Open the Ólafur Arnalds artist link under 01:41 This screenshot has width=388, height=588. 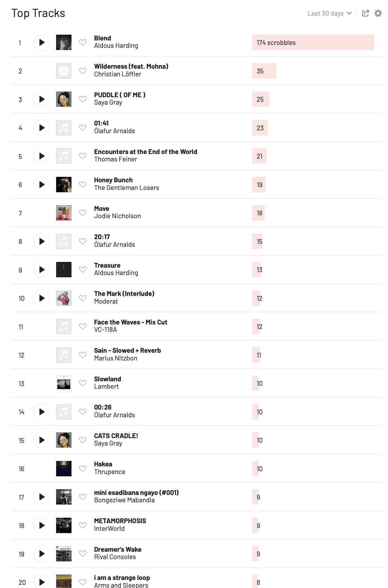(x=114, y=131)
